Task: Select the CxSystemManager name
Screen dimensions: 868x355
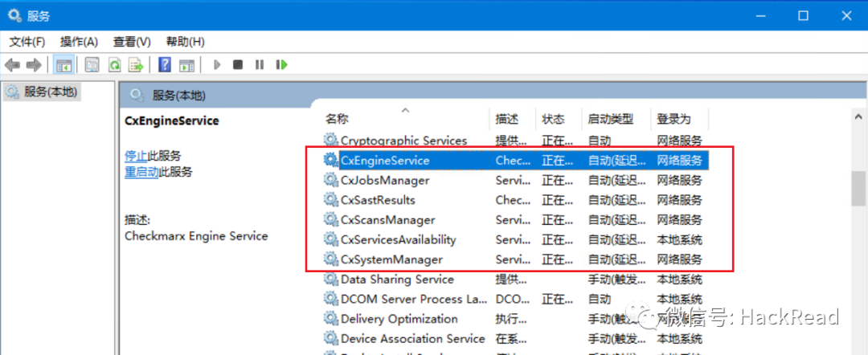Action: 391,260
